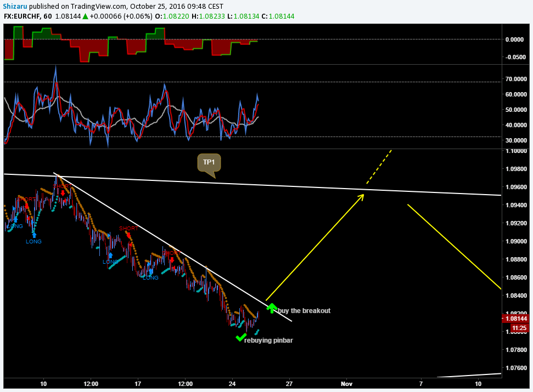Click the 40.0000 oscillator scale label
The height and width of the screenshot is (392, 533).
pos(516,125)
